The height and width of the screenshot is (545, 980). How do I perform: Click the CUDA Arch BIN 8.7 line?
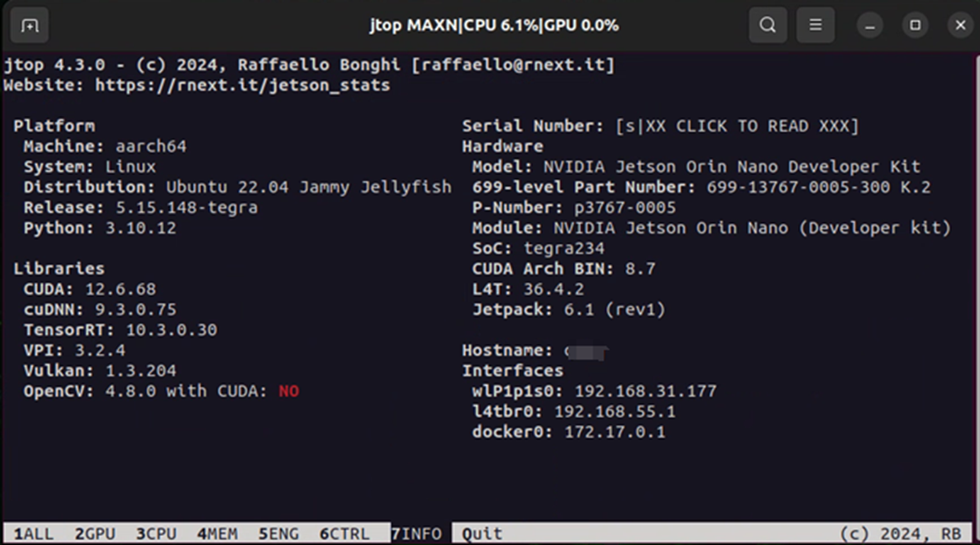click(564, 269)
